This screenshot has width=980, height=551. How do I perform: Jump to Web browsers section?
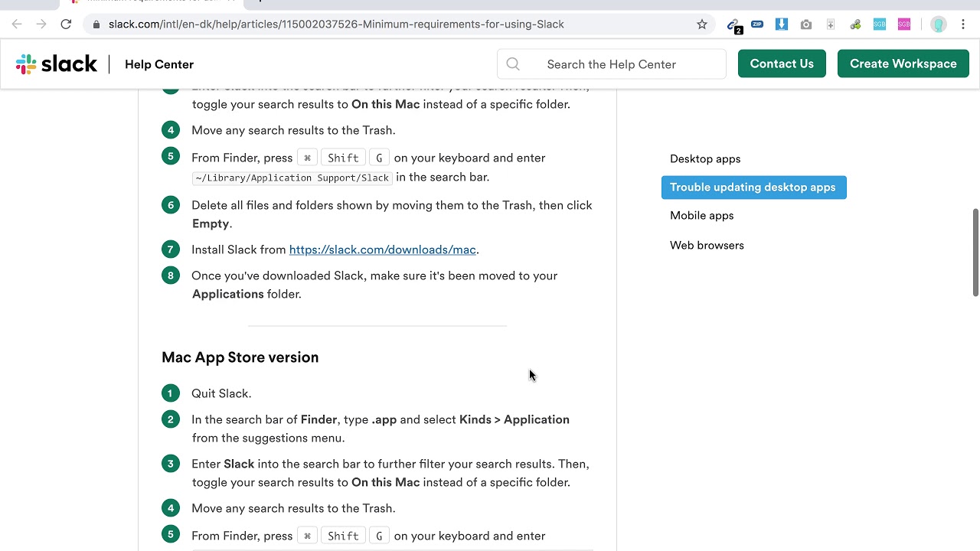click(x=707, y=246)
